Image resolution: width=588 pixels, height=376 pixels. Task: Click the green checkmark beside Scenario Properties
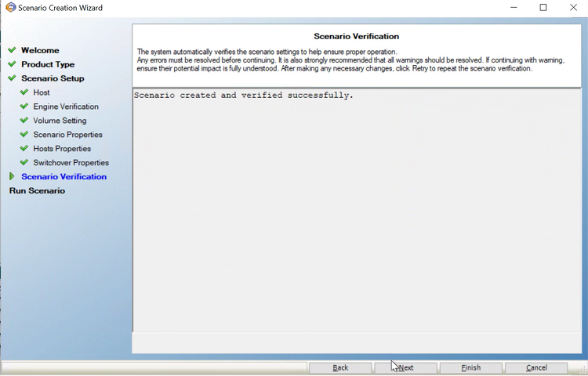(24, 134)
